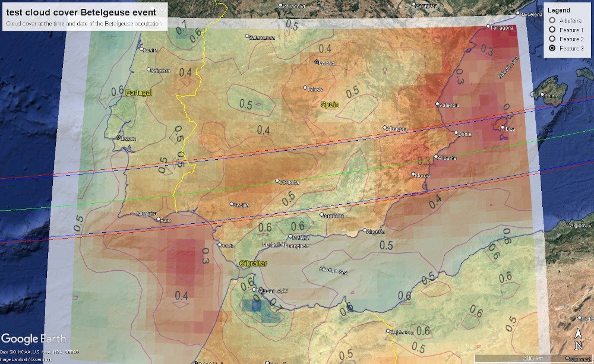The image size is (594, 364).
Task: Select the Feature 2 legend radio
Action: (x=552, y=39)
